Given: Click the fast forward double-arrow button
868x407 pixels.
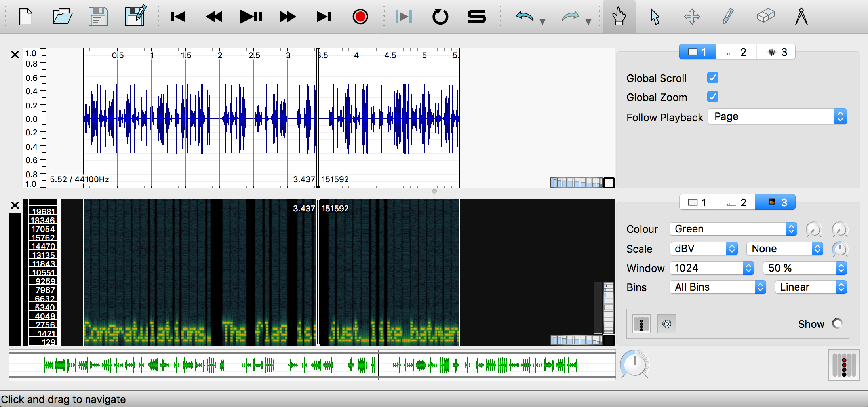Looking at the screenshot, I should point(288,17).
